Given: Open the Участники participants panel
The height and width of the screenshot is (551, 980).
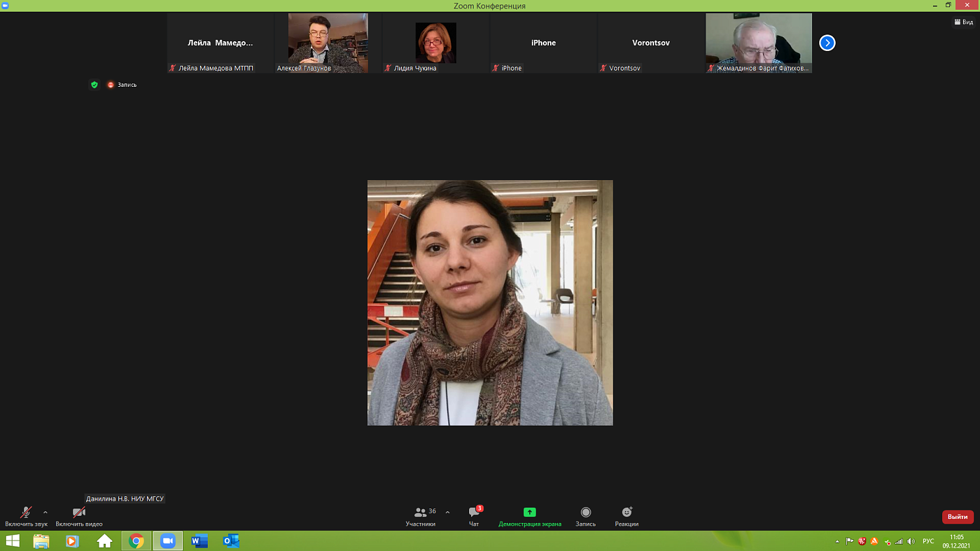Looking at the screenshot, I should coord(421,516).
